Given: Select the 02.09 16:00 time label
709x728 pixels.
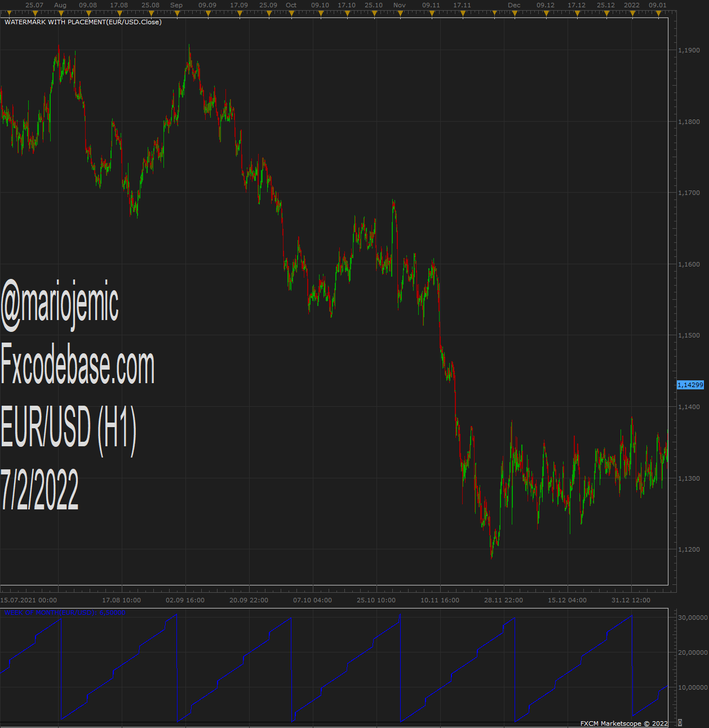Looking at the screenshot, I should pyautogui.click(x=185, y=600).
